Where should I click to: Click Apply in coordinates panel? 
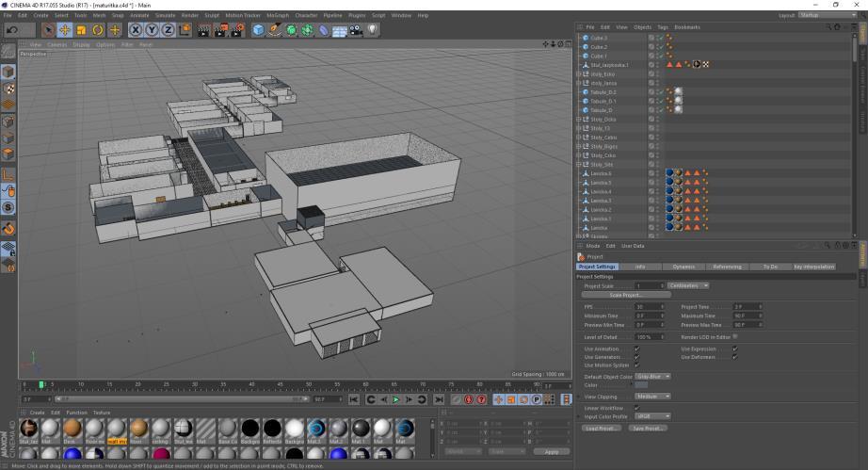[552, 452]
